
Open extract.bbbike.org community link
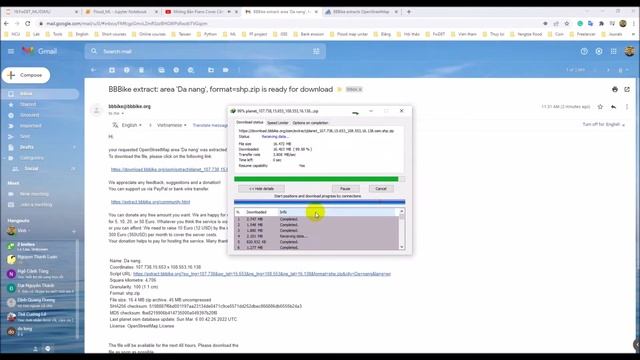coord(151,202)
